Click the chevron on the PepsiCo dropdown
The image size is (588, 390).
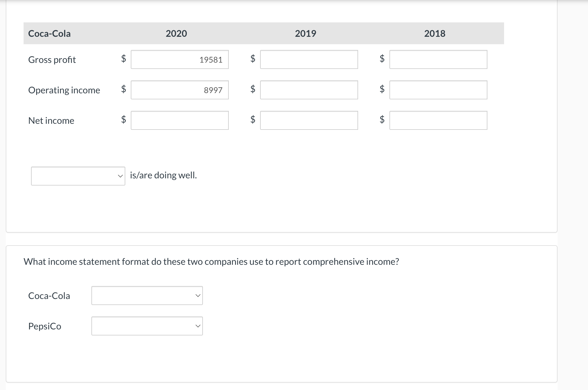pos(198,326)
